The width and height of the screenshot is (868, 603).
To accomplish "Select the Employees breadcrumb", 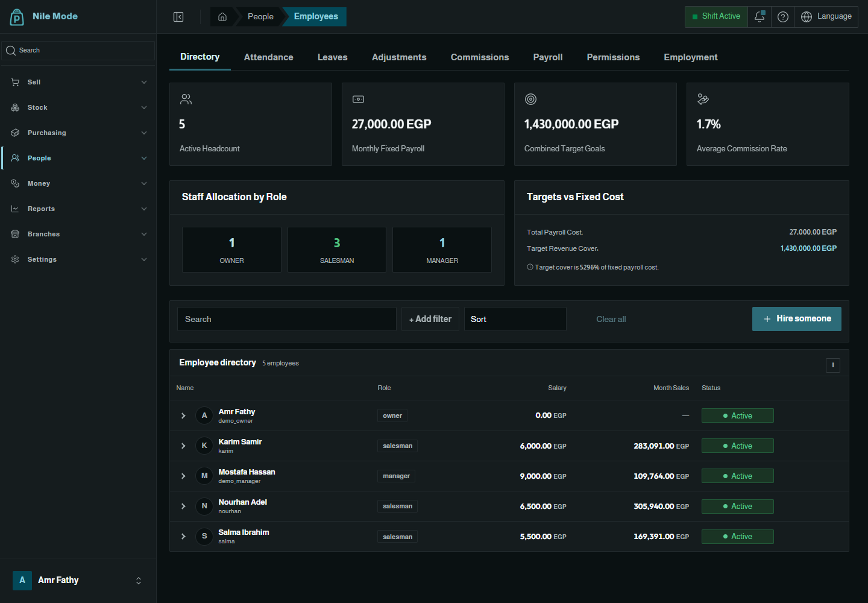I will [x=316, y=17].
